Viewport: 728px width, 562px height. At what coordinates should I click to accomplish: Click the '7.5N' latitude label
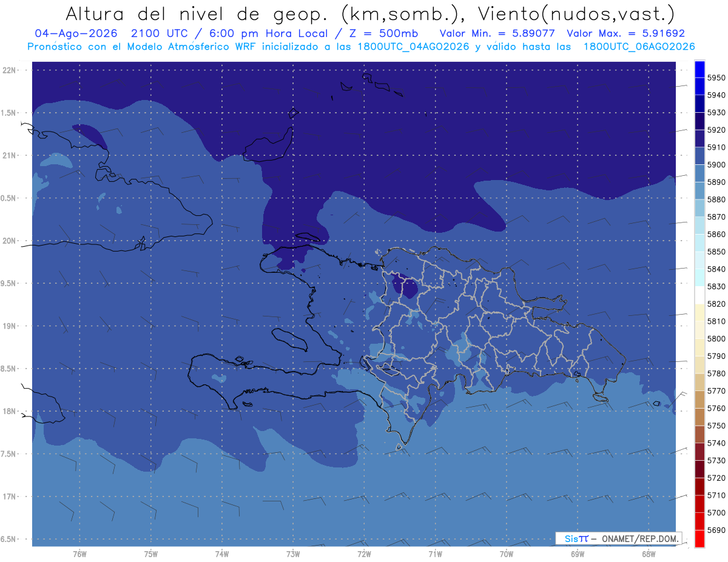pos(8,453)
